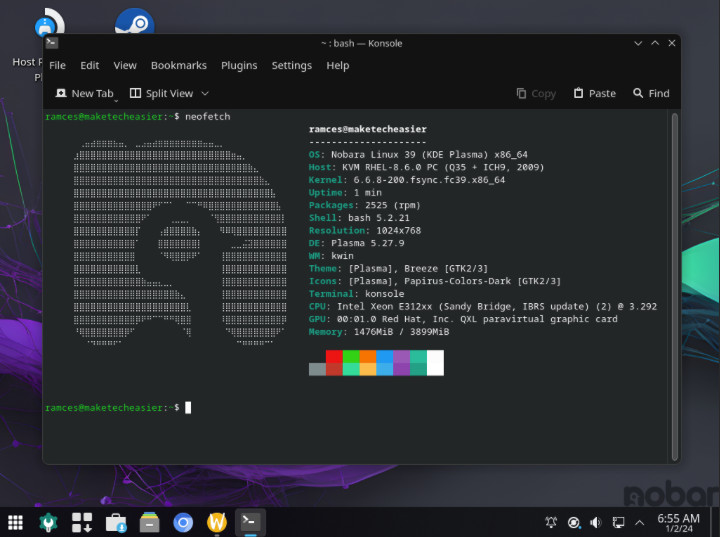The width and height of the screenshot is (720, 537).
Task: Click the blue color block in neofetch
Action: (x=384, y=356)
